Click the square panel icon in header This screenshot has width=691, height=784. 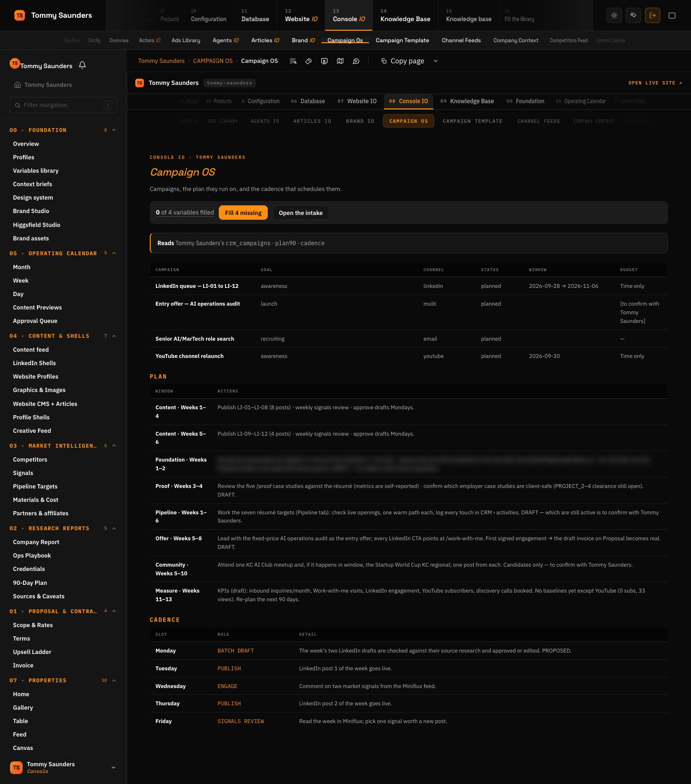coord(672,15)
